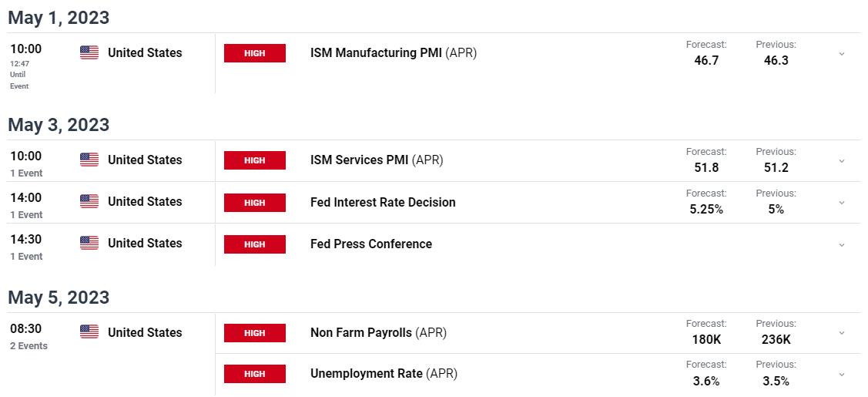Expand the ISM Services PMI row chevron
Viewport: 868px width, 397px height.
pyautogui.click(x=841, y=161)
